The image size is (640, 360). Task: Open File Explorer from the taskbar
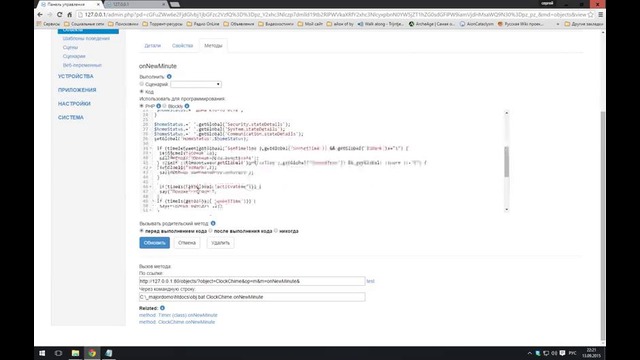click(76, 353)
